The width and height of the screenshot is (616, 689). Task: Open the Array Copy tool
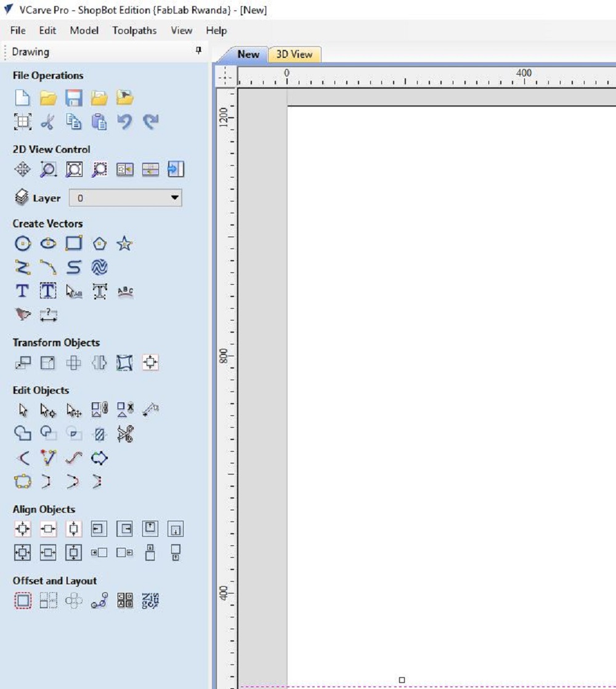click(x=48, y=601)
